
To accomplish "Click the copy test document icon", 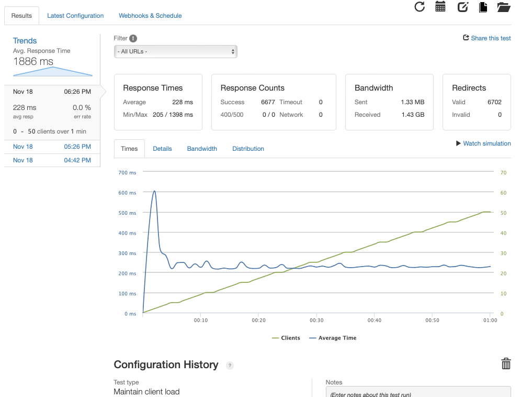I will pos(483,7).
